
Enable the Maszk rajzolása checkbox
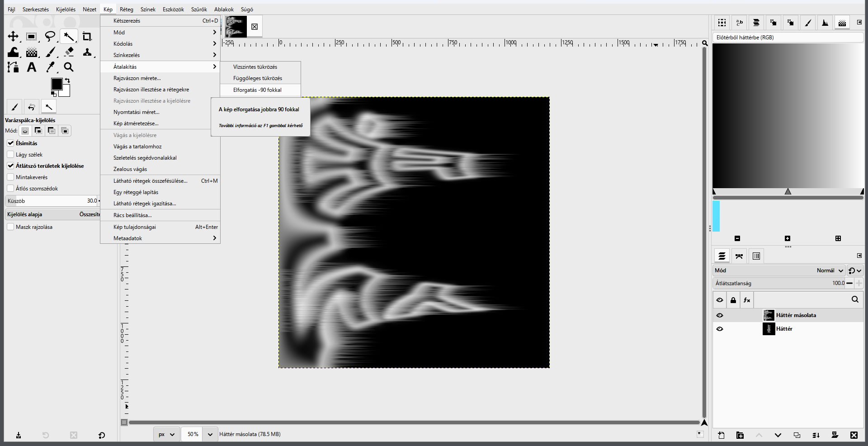tap(10, 227)
